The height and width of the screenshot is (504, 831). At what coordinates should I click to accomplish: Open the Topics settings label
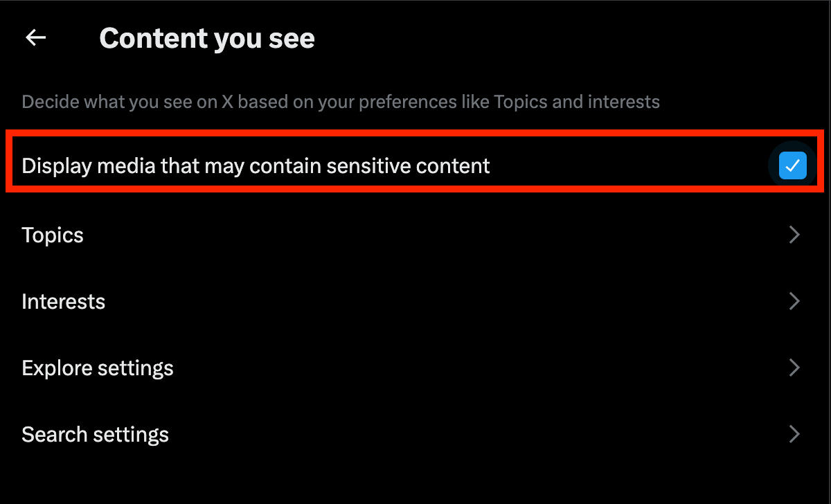pyautogui.click(x=53, y=235)
